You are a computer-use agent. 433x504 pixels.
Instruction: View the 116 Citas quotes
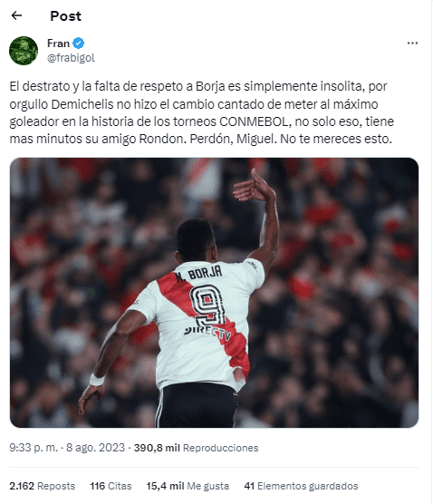tap(111, 486)
